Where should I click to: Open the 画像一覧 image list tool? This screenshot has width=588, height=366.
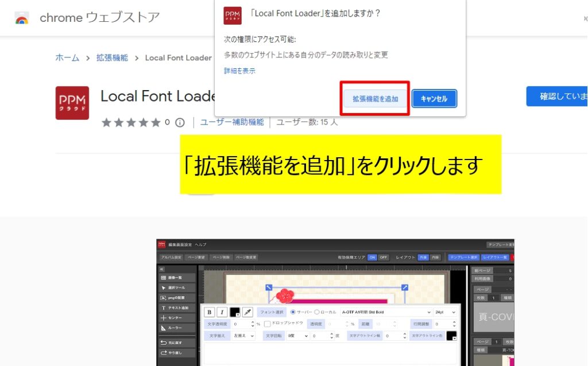pyautogui.click(x=177, y=278)
